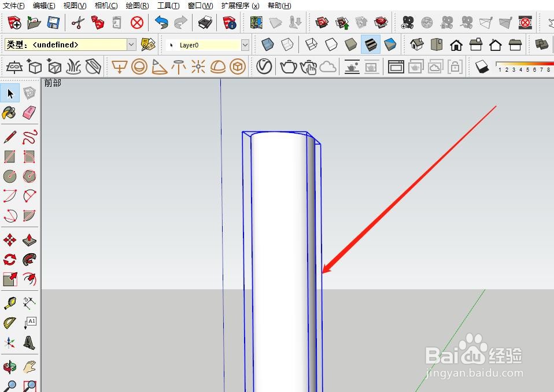Select the Freehand curve tool

point(29,137)
